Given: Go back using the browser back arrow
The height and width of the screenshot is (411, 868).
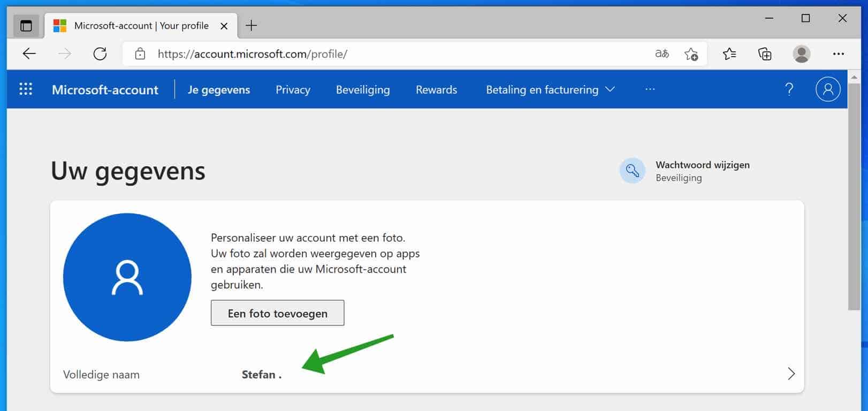Looking at the screenshot, I should 29,54.
